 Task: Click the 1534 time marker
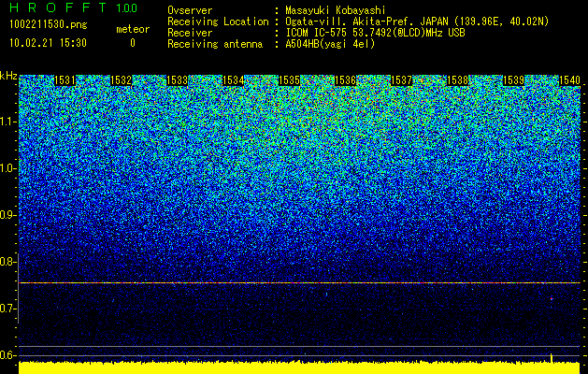(x=234, y=80)
